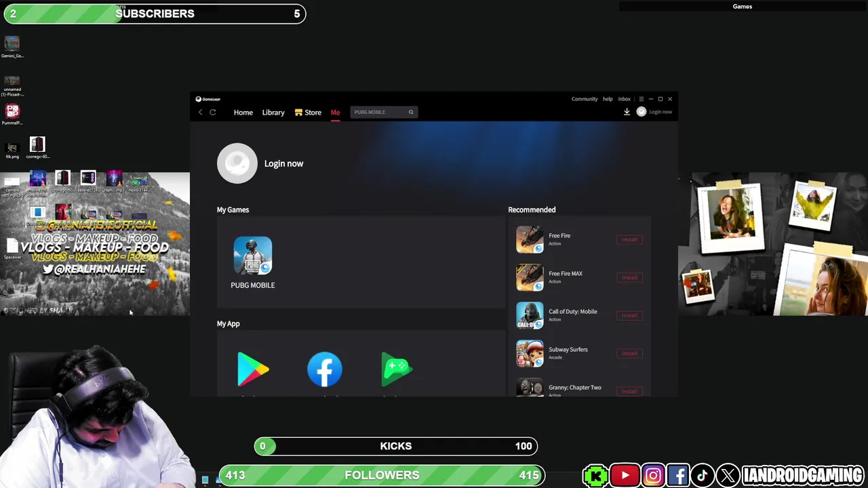Click the 'Subway Surfers' title text
Screen dimensions: 868x488
point(568,350)
